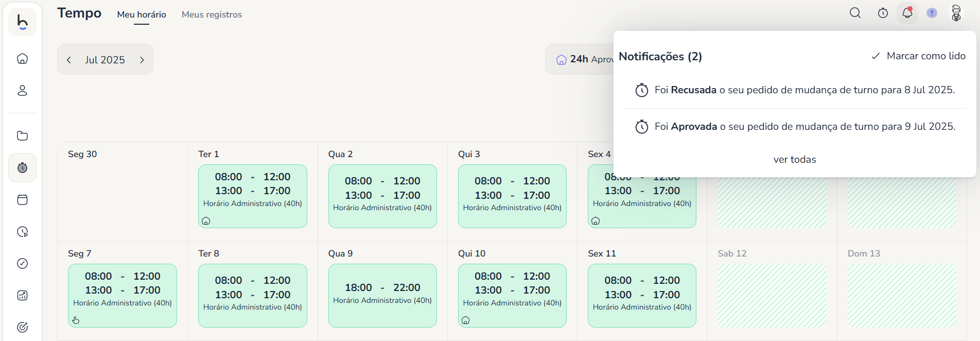980x341 pixels.
Task: Click the search magnifier icon
Action: pos(855,13)
